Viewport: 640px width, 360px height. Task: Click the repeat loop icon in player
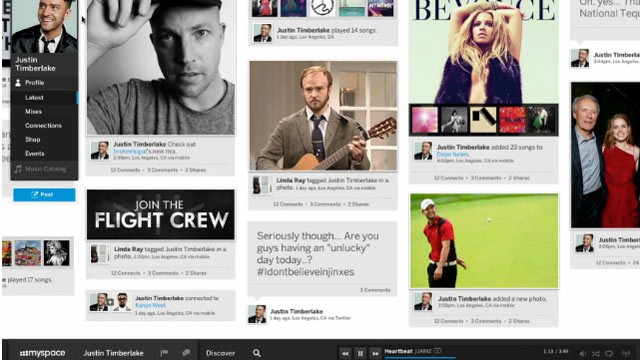[x=609, y=353]
